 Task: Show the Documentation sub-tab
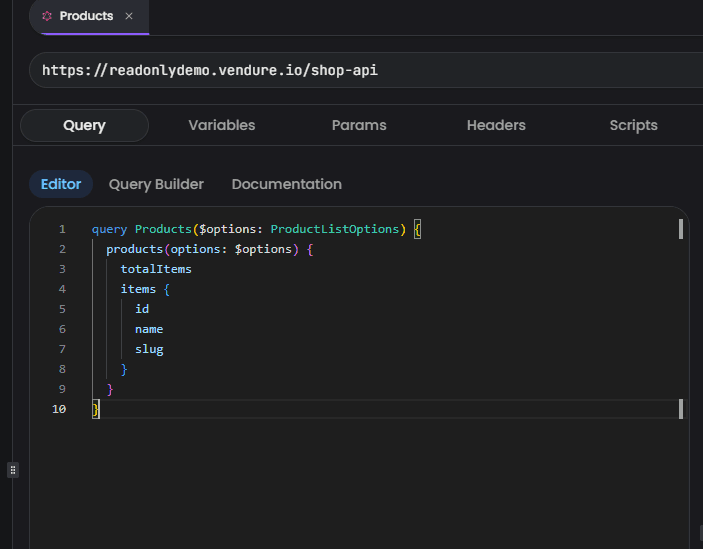286,184
